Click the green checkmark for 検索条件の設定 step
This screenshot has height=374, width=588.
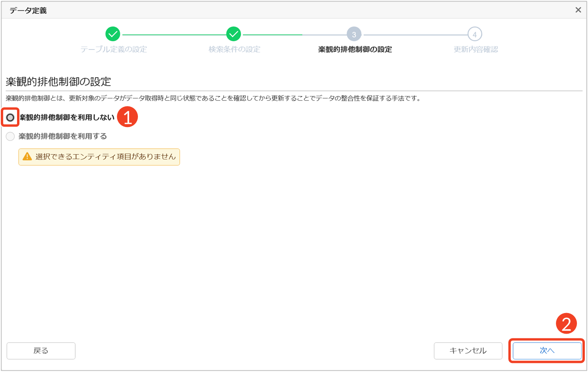[x=233, y=34]
